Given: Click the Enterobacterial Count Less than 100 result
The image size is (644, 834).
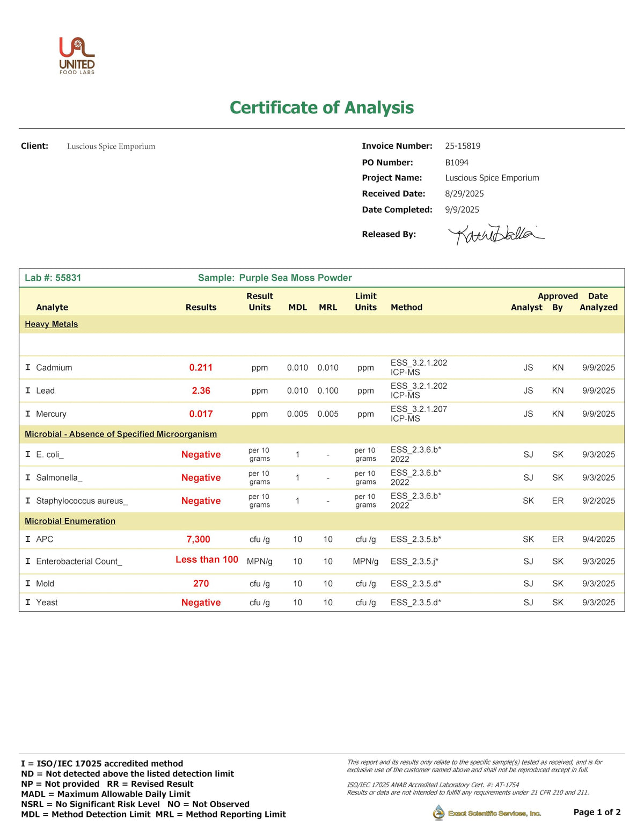Looking at the screenshot, I should point(207,560).
